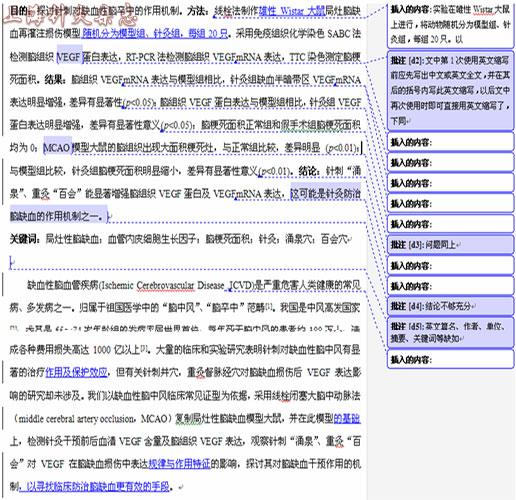Click inserted sentence 以寻找临床防治脑缺血更有效的手段
Viewport: 516px width, 500px height.
pyautogui.click(x=98, y=486)
